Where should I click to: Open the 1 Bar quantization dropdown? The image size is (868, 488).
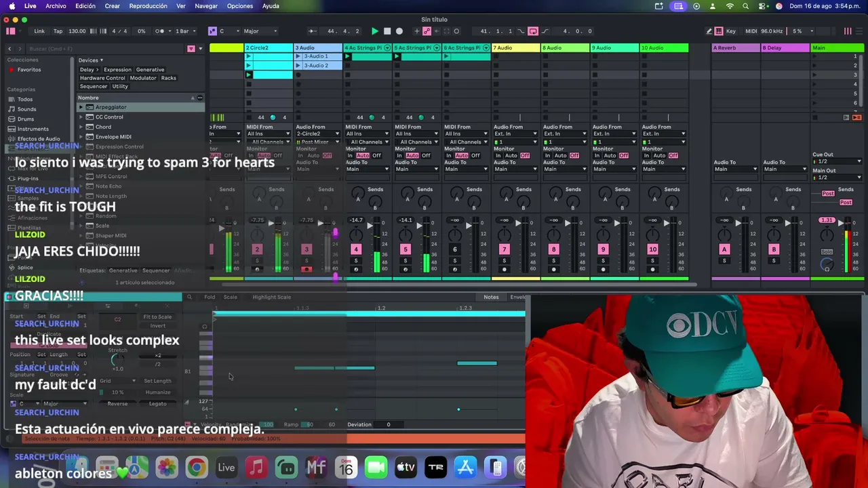click(184, 31)
